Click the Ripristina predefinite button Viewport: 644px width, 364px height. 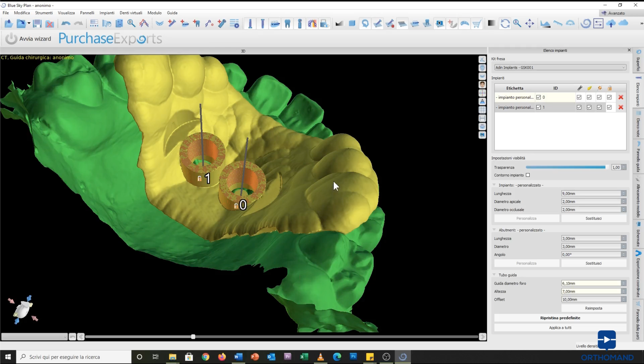[560, 318]
